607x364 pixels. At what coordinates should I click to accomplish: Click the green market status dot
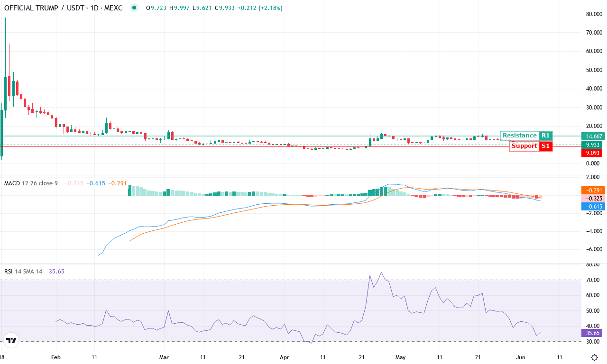point(135,8)
